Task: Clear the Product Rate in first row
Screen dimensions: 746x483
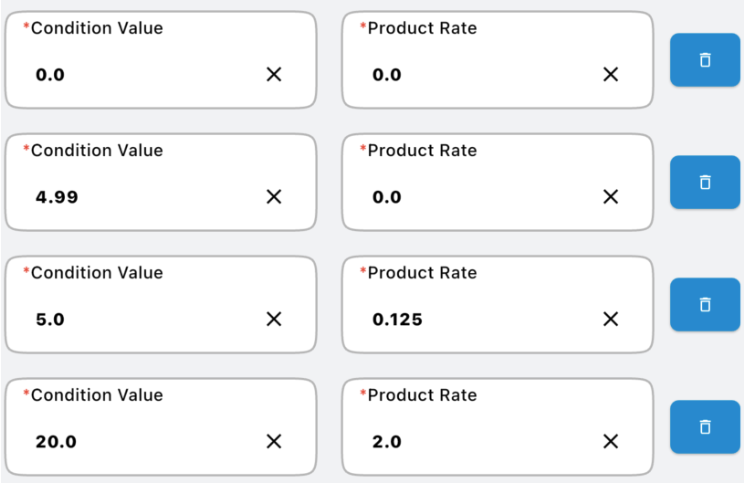Action: coord(610,74)
